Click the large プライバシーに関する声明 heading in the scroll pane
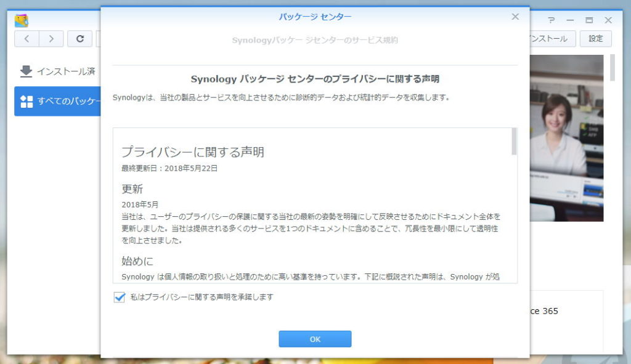 193,152
